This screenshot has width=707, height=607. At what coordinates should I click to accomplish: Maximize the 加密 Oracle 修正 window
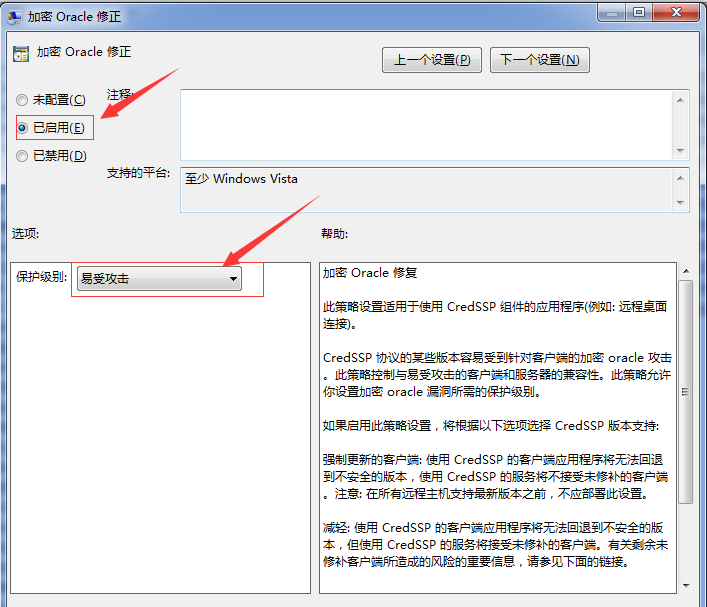click(638, 12)
